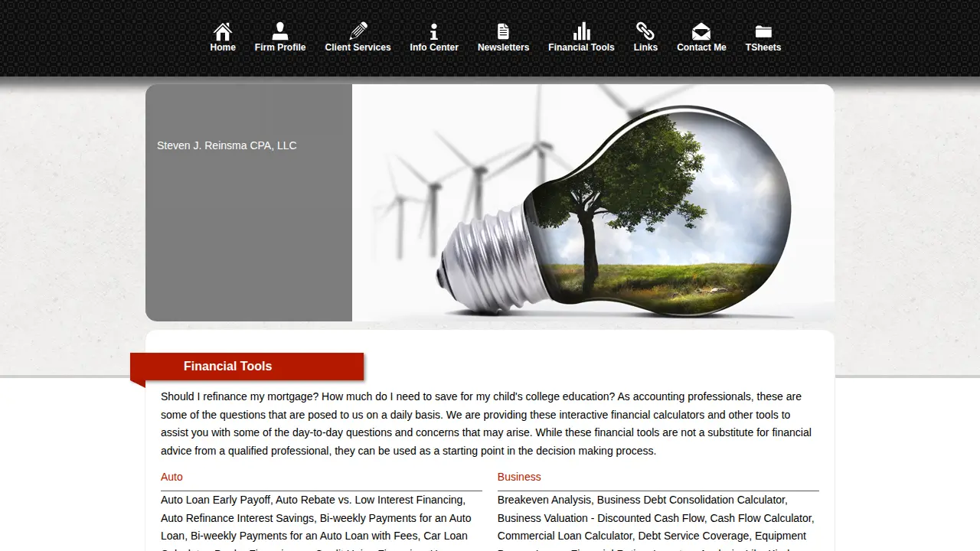Click the TSheets folder icon
Screen dimensions: 980x551
763,31
